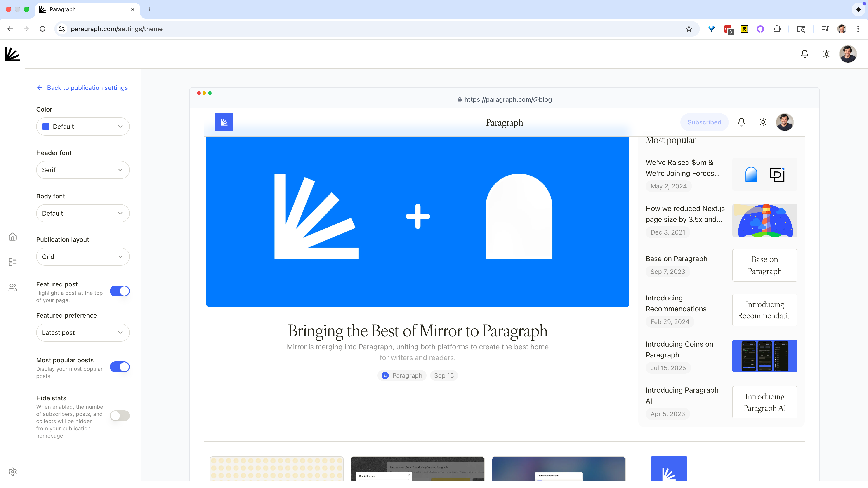Screen dimensions: 868x488
Task: Expand the Publication layout Grid dropdown
Action: coord(83,257)
